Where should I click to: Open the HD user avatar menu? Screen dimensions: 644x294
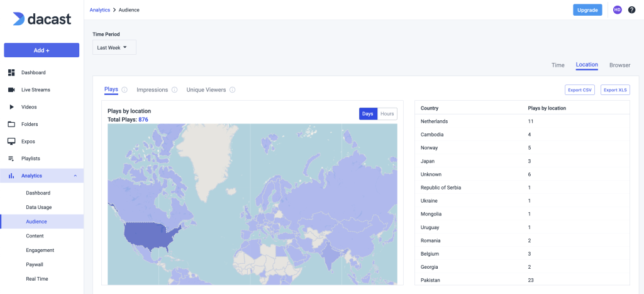point(617,9)
